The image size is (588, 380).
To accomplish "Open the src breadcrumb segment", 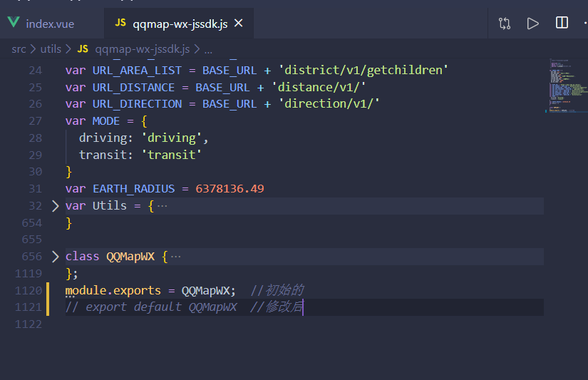I will pyautogui.click(x=19, y=49).
